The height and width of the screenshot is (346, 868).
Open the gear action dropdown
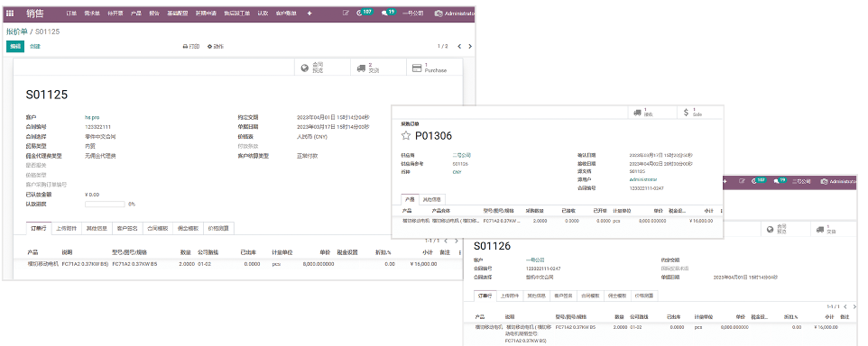(216, 47)
